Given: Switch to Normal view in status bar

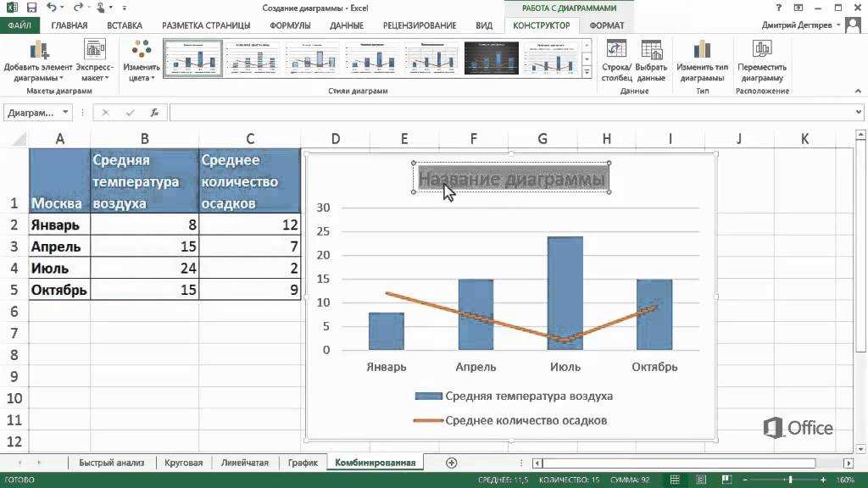Looking at the screenshot, I should 675,480.
